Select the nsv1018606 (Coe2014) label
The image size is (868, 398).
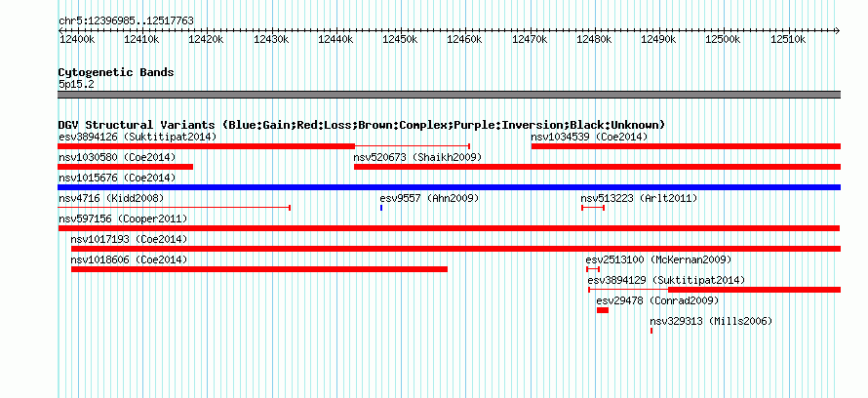(129, 259)
